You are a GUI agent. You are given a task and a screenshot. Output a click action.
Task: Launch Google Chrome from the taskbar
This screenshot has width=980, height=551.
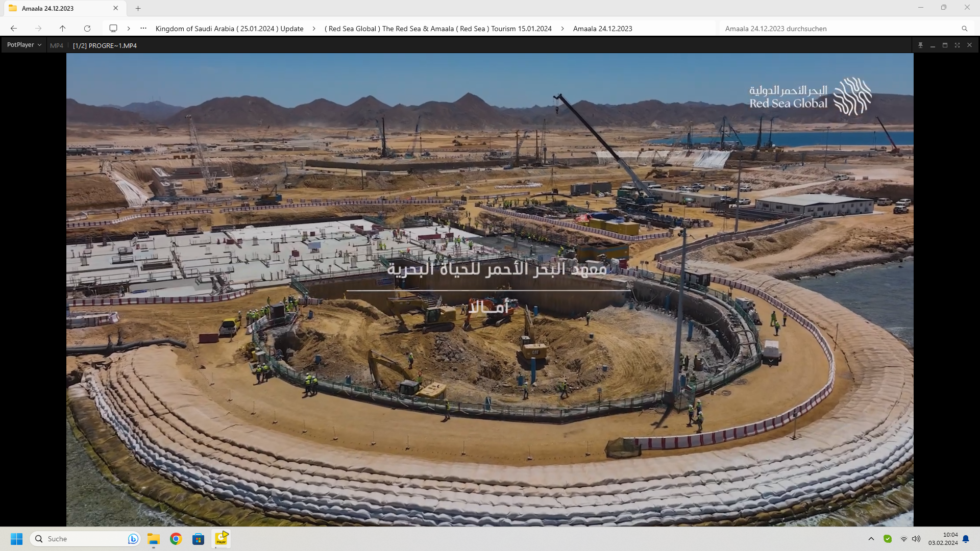(176, 539)
